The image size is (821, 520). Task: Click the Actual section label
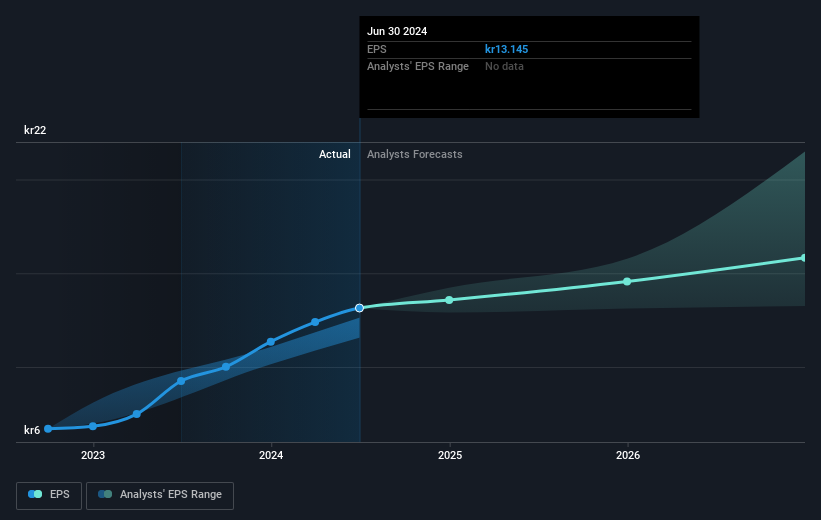(335, 154)
